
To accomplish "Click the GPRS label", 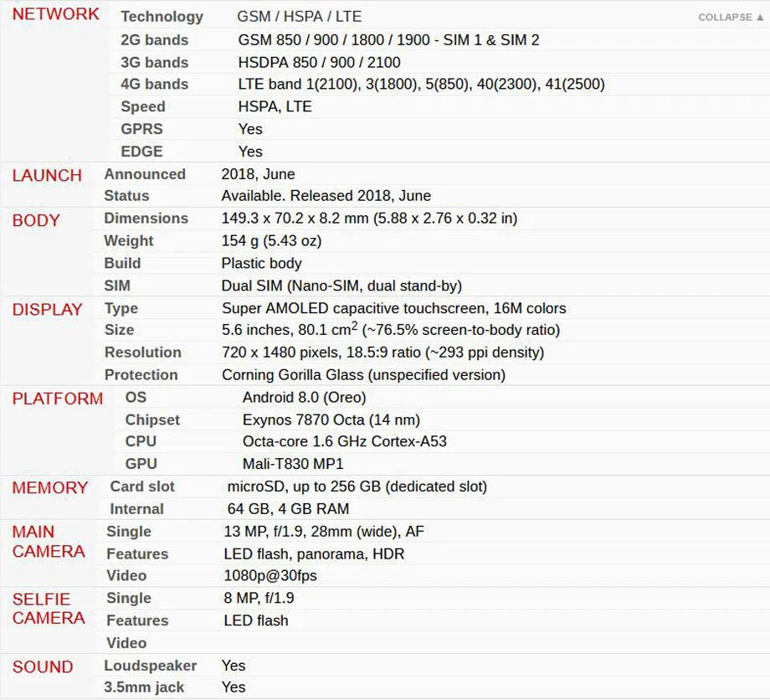I will (x=141, y=129).
